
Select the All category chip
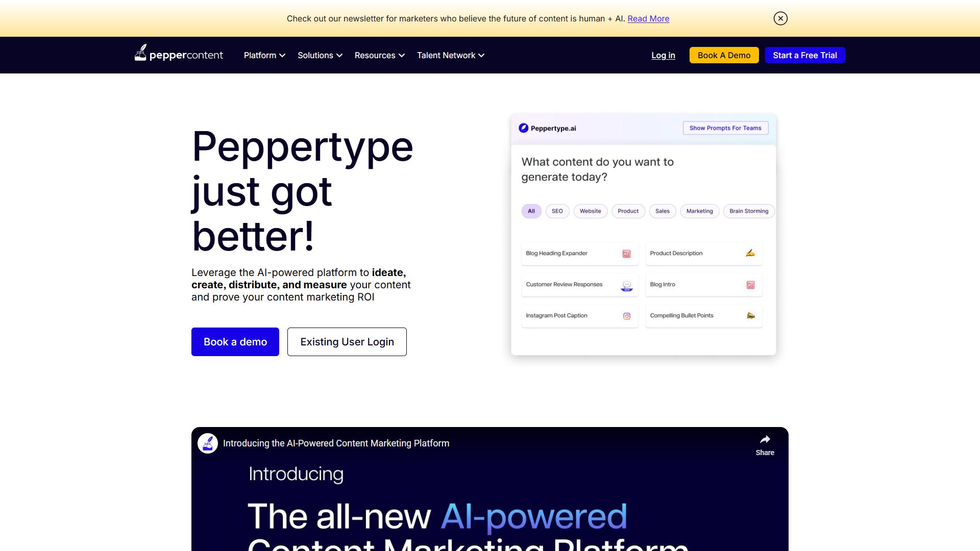click(x=531, y=211)
